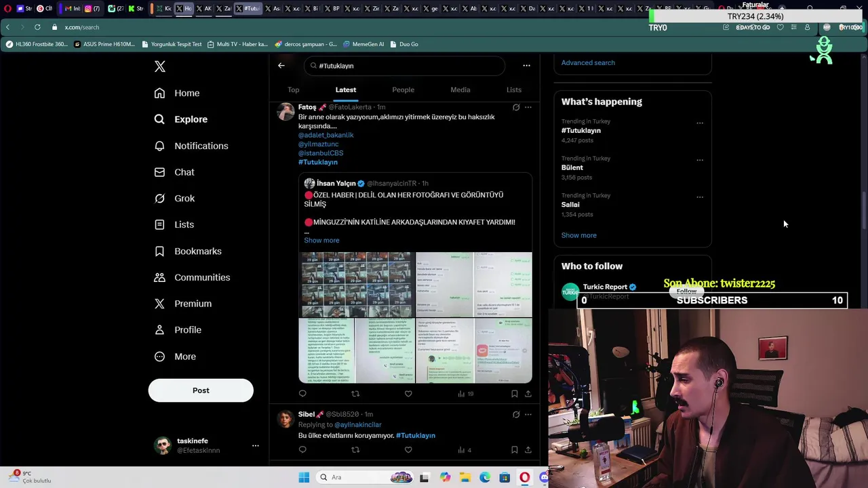This screenshot has width=868, height=488.
Task: Open @yilmaztunc mention link
Action: (x=319, y=144)
